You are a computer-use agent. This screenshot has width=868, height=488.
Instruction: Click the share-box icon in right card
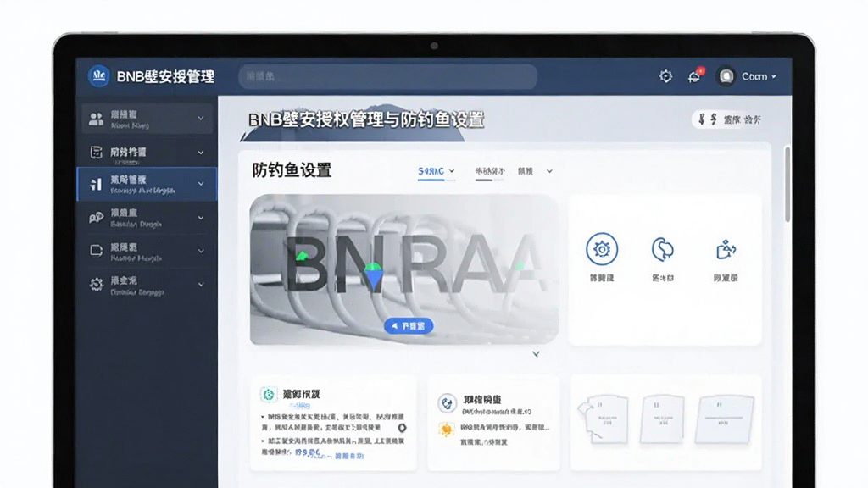[x=726, y=250]
